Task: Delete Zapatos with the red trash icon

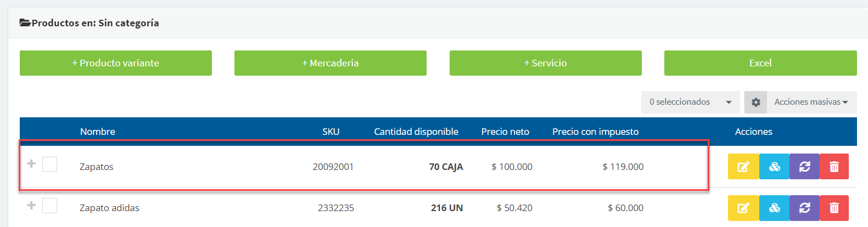Action: click(834, 167)
